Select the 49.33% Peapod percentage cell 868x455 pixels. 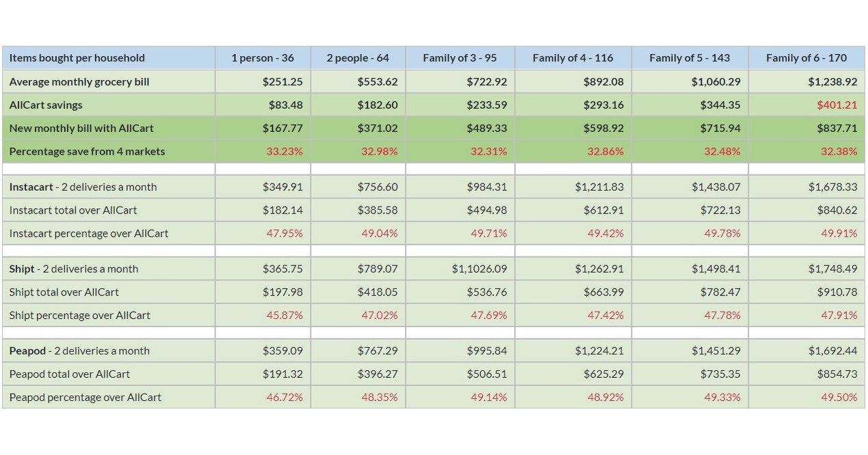(x=690, y=398)
